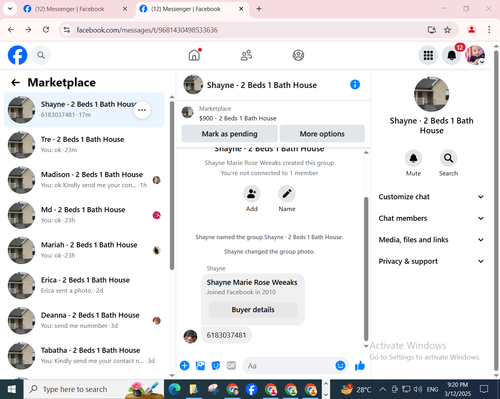Click the page's main vertical scrollbar
Image resolution: width=500 pixels, height=399 pixels.
pos(496,210)
